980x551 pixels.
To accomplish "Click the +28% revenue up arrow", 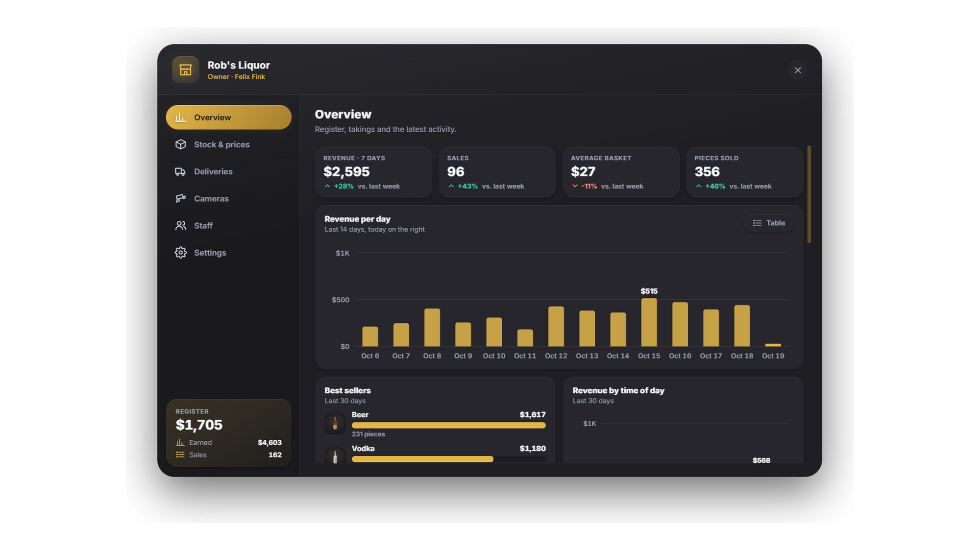I will point(327,186).
